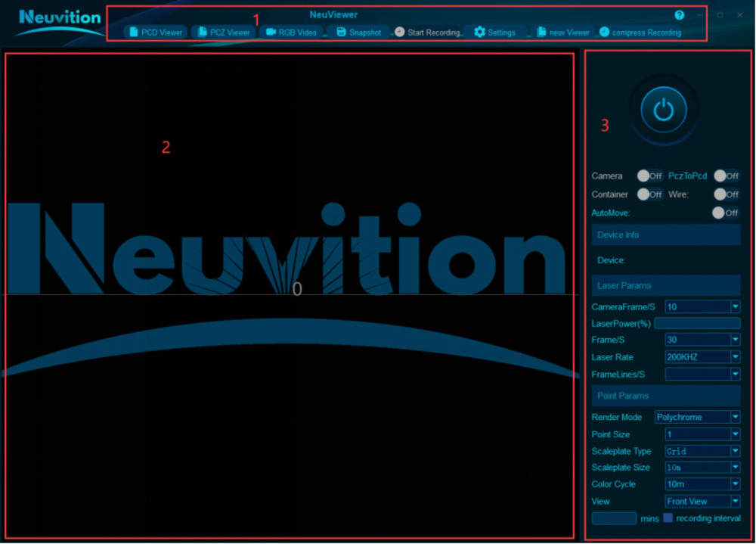This screenshot has height=544, width=756.
Task: Click the recording interval mins field
Action: [614, 518]
